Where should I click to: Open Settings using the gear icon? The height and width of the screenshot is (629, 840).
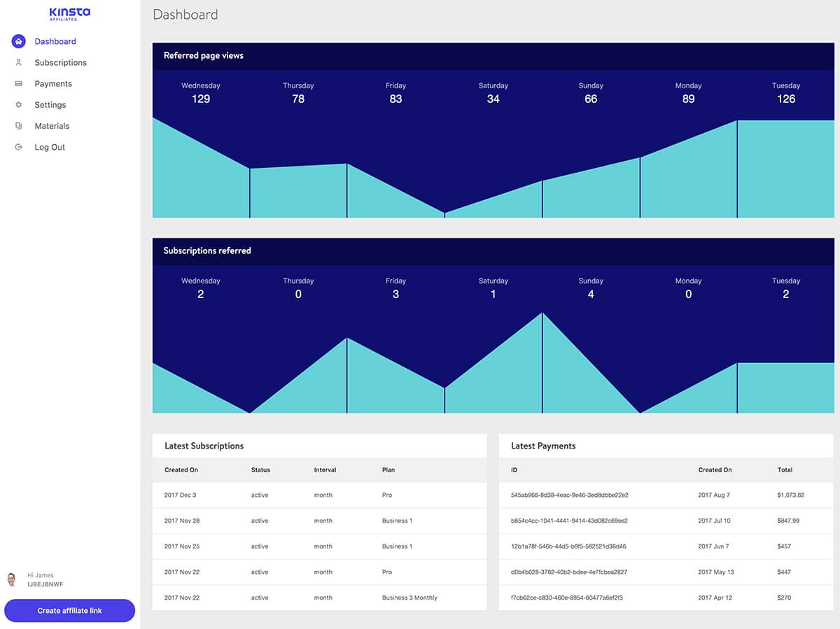click(x=17, y=104)
